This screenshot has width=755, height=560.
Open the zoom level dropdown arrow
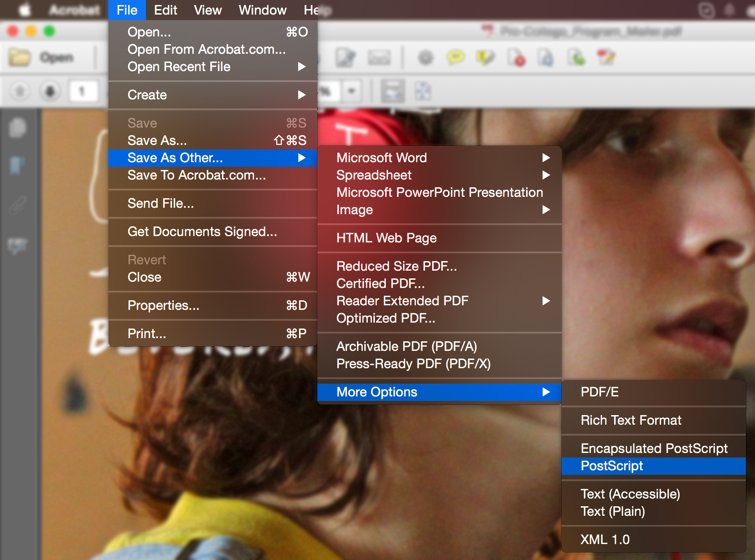click(351, 91)
